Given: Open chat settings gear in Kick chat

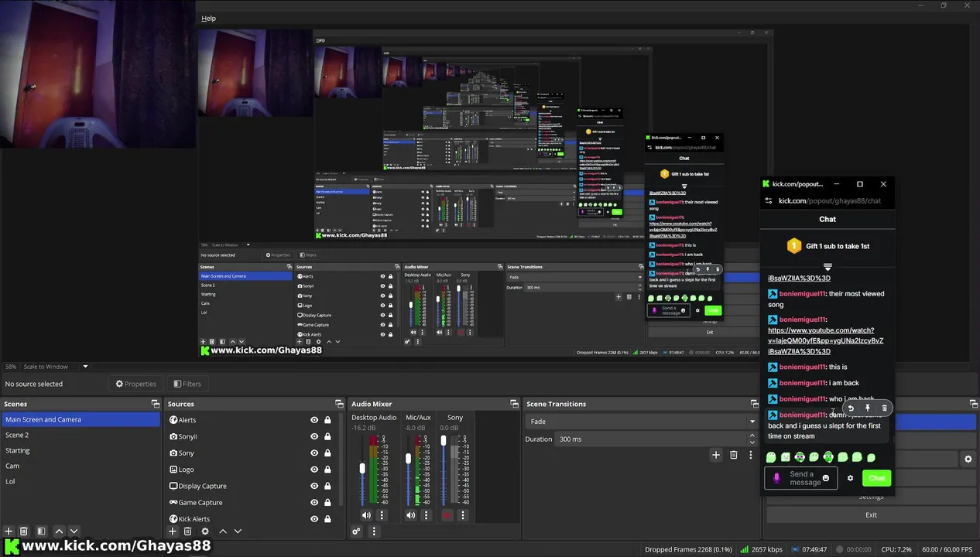Looking at the screenshot, I should click(x=850, y=478).
